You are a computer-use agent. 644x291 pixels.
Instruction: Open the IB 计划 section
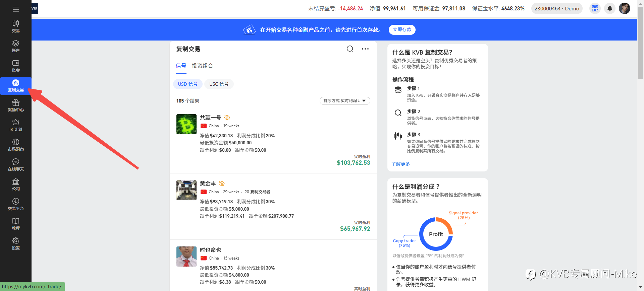tap(16, 125)
